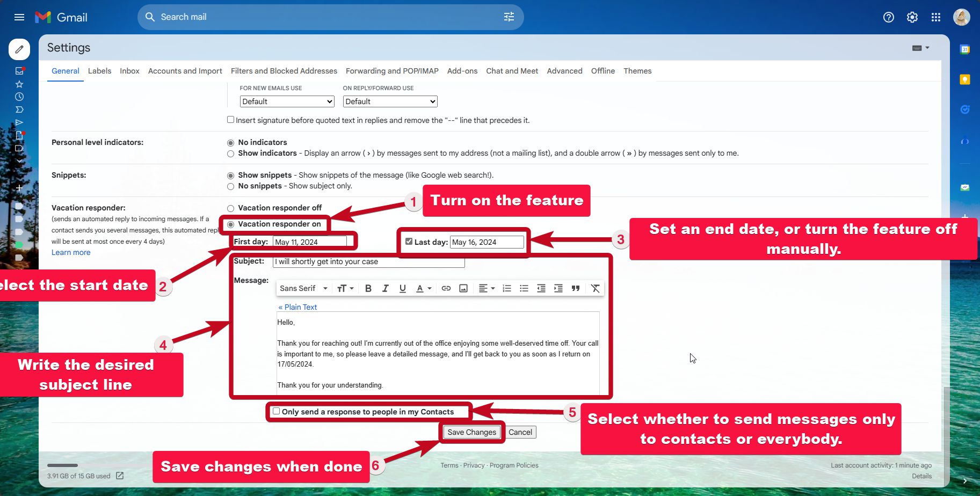The image size is (980, 496).
Task: Open Google Tasks side panel icon
Action: [965, 110]
